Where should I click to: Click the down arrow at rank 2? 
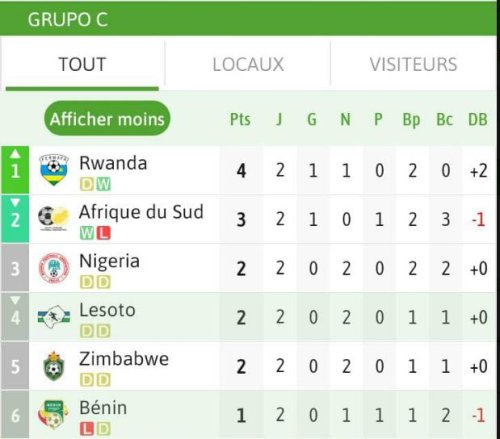[15, 202]
